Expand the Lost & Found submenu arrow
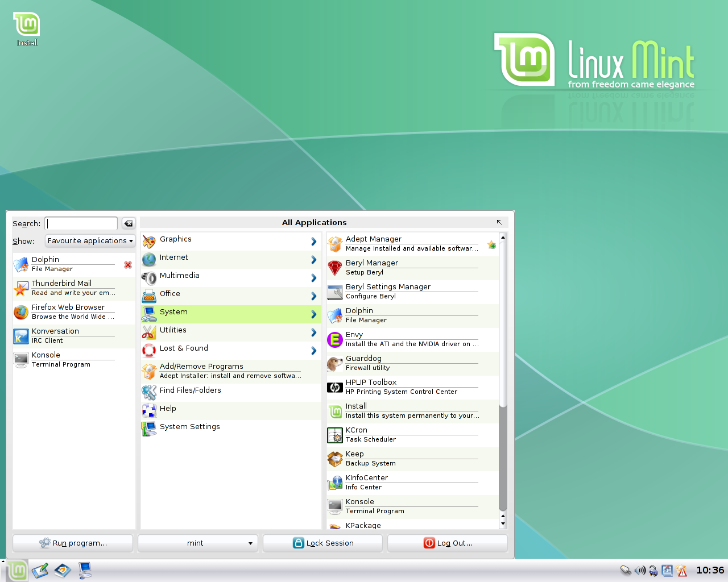The width and height of the screenshot is (728, 582). 313,351
